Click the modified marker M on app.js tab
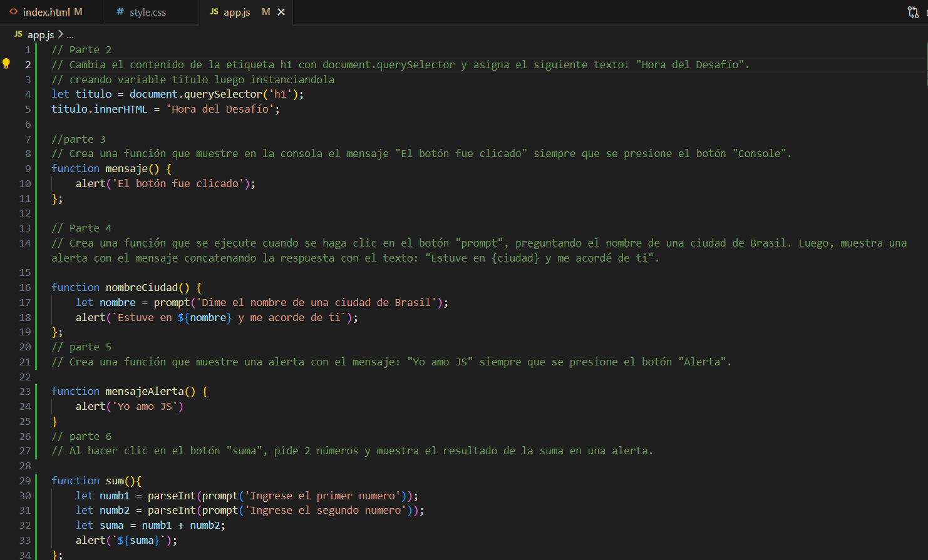Screen dimensions: 928x560 [x=266, y=12]
